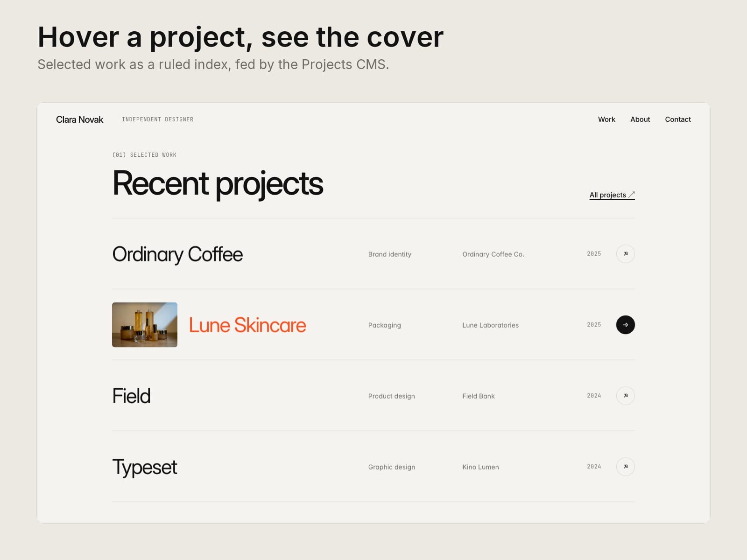Click the 'Packaging' category text
Screen dimensions: 747x560
[x=384, y=325]
